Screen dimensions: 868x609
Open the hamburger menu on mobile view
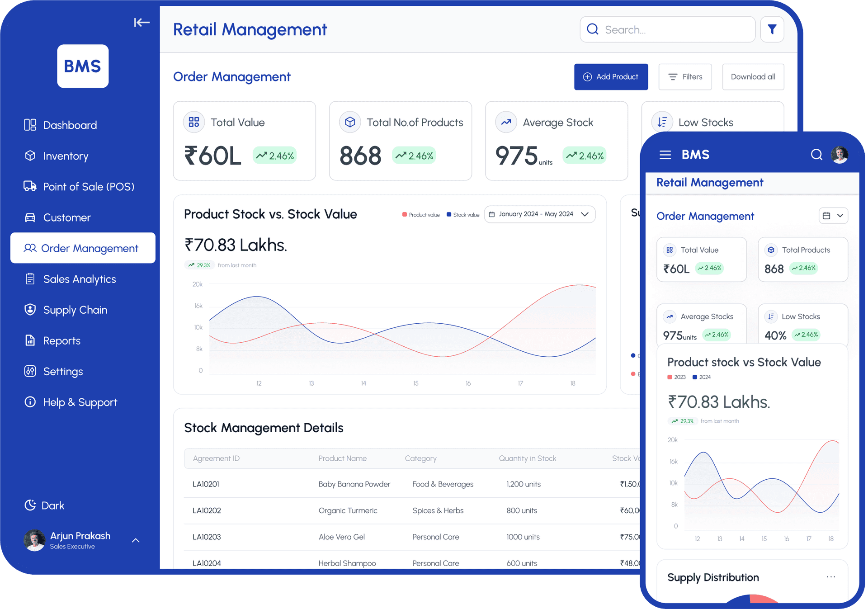click(x=665, y=154)
